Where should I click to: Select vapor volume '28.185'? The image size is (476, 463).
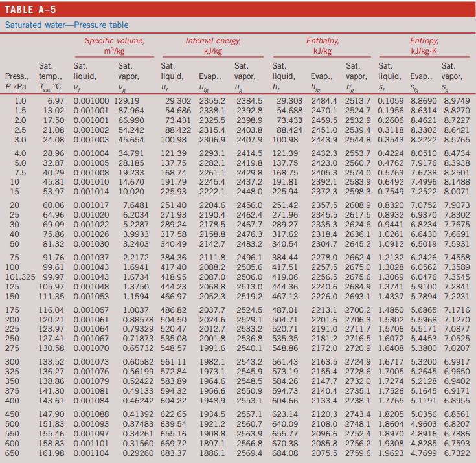coord(131,163)
